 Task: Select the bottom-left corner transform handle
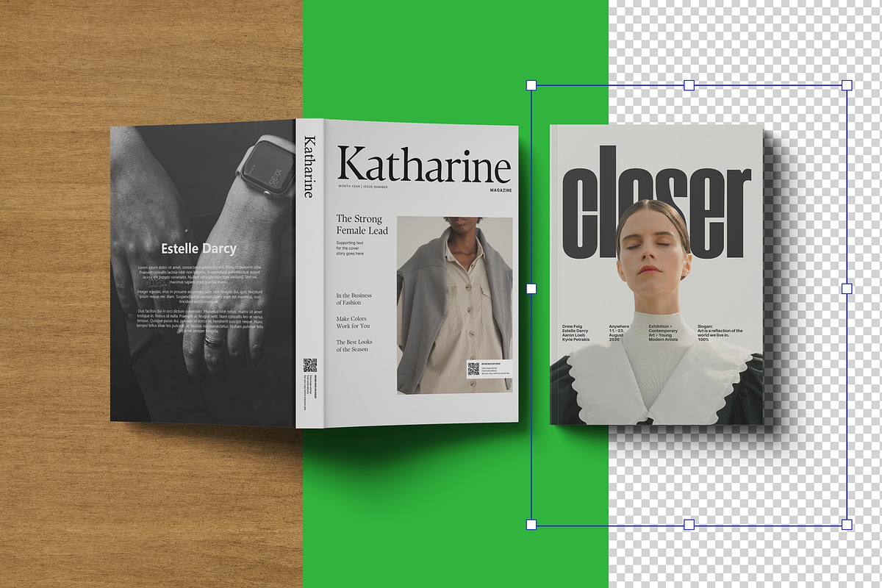(531, 524)
